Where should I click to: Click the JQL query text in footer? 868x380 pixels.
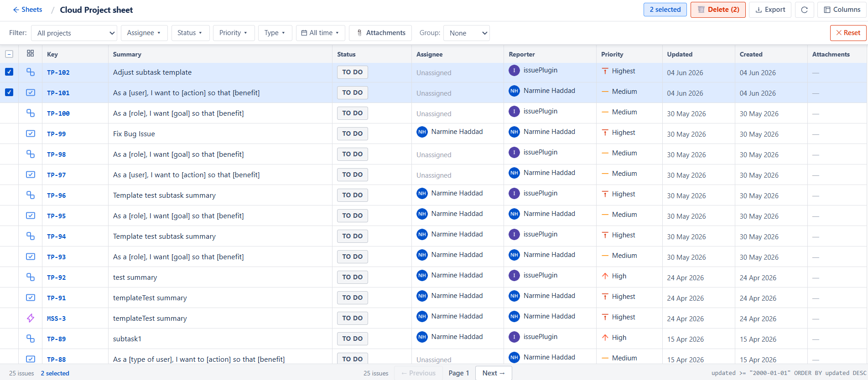(x=789, y=373)
